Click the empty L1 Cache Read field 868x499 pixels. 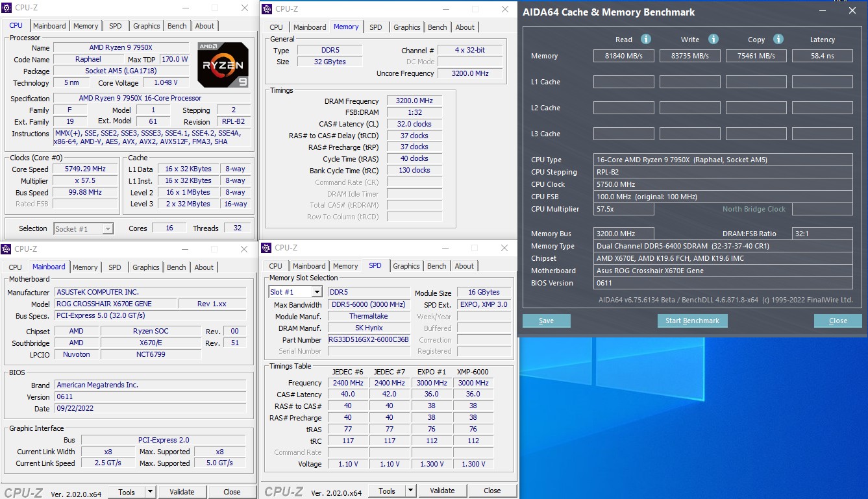(624, 82)
